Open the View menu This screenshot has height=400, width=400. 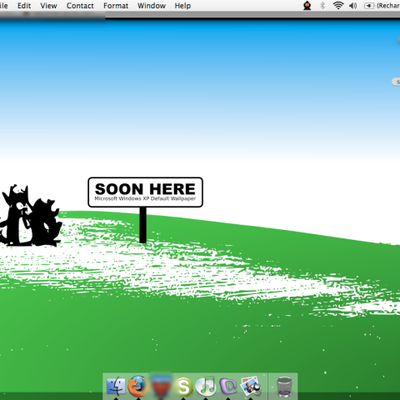49,6
